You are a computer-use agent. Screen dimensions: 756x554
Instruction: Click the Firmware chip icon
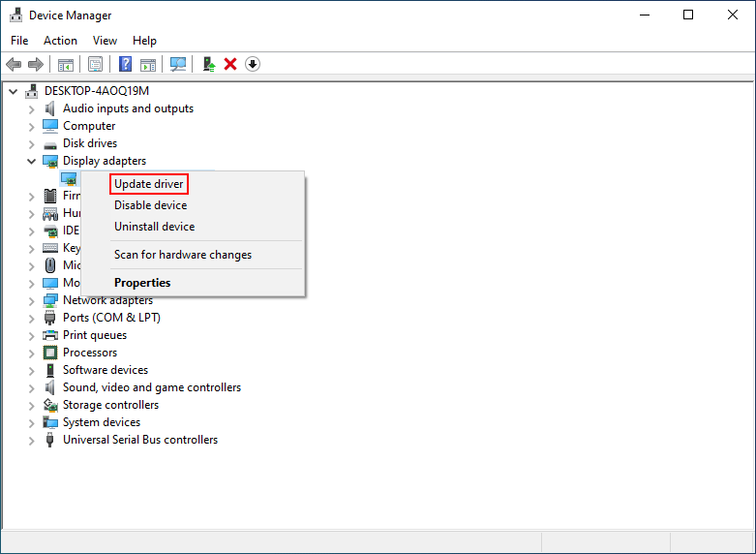[50, 196]
